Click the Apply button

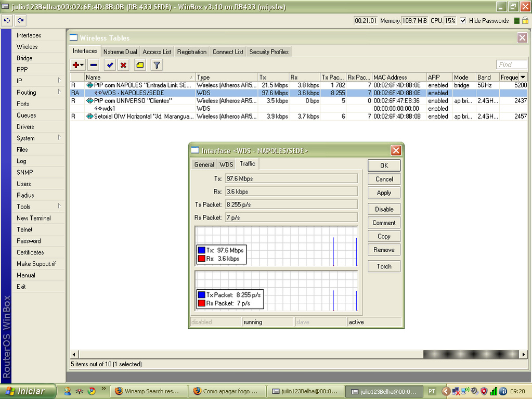pos(384,192)
